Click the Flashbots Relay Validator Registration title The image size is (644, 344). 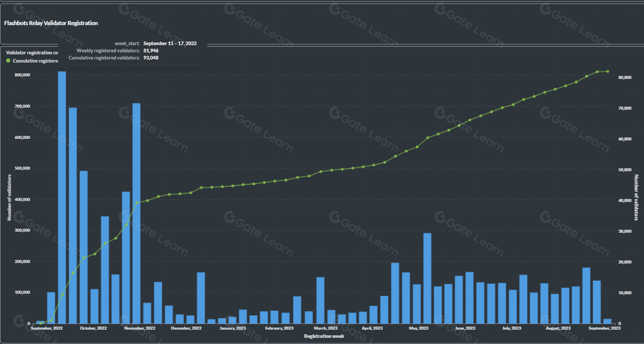[51, 23]
